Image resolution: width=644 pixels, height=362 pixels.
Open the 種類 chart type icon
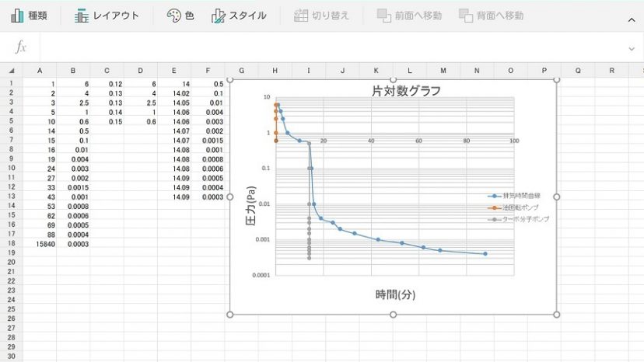point(17,16)
